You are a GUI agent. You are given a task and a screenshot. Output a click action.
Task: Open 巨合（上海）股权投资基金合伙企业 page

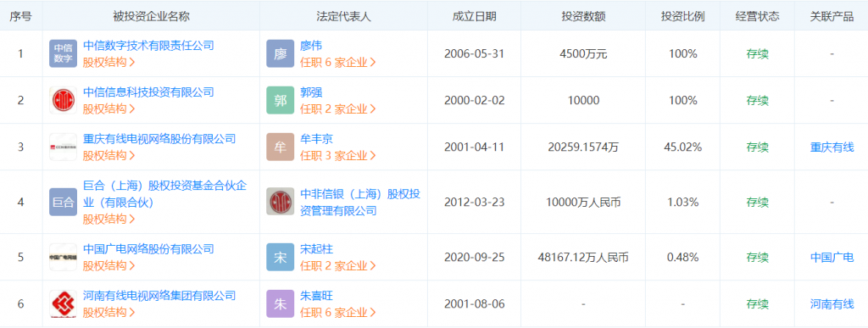(165, 194)
